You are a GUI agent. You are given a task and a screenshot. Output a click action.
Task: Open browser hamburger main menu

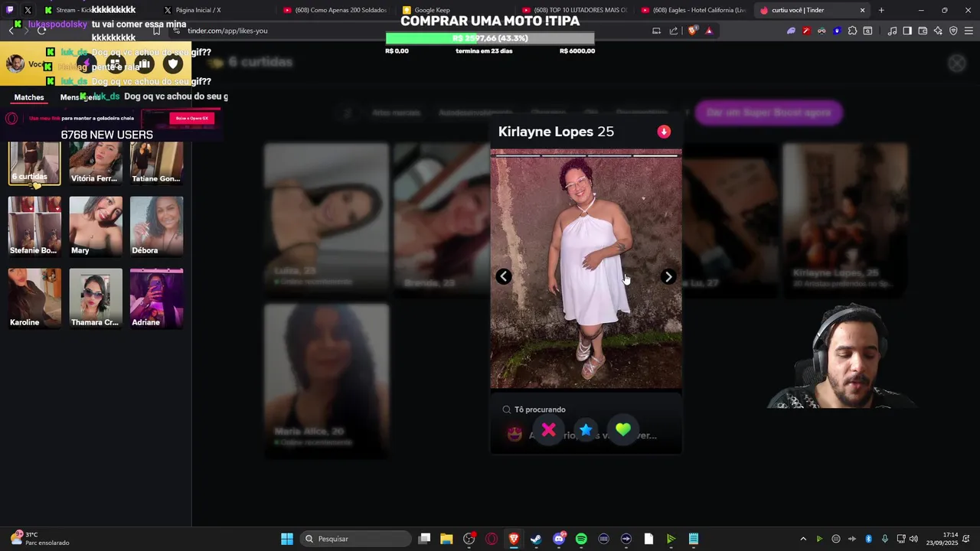(969, 31)
